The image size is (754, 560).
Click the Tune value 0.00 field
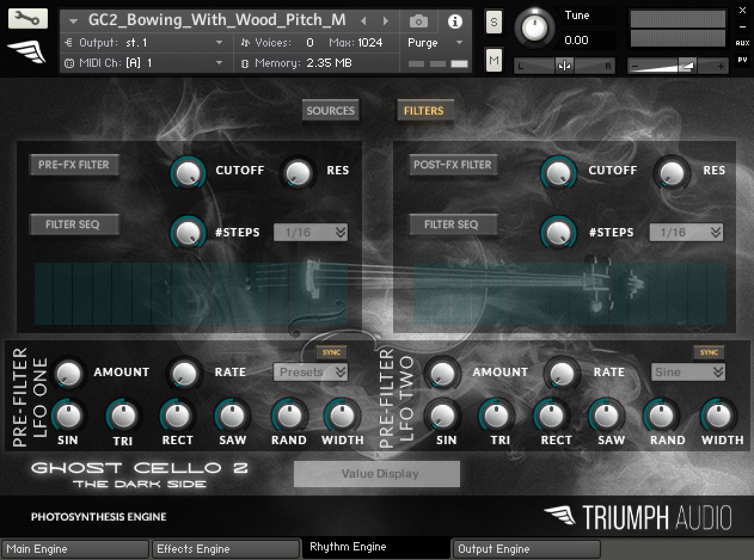coord(577,41)
